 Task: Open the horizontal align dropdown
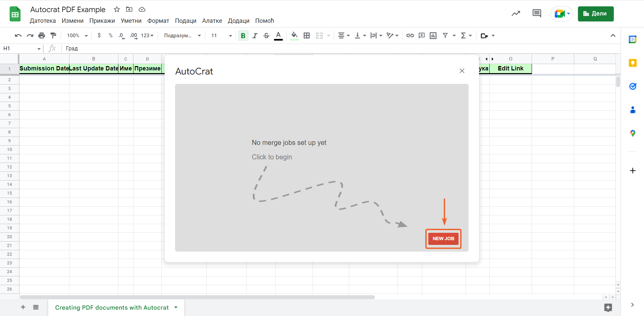(344, 36)
